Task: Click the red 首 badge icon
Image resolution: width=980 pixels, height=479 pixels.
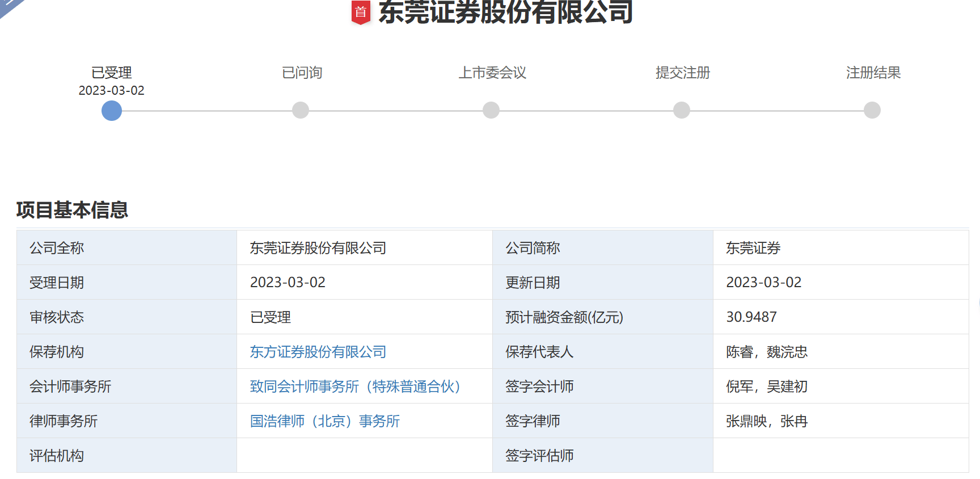Action: [361, 12]
